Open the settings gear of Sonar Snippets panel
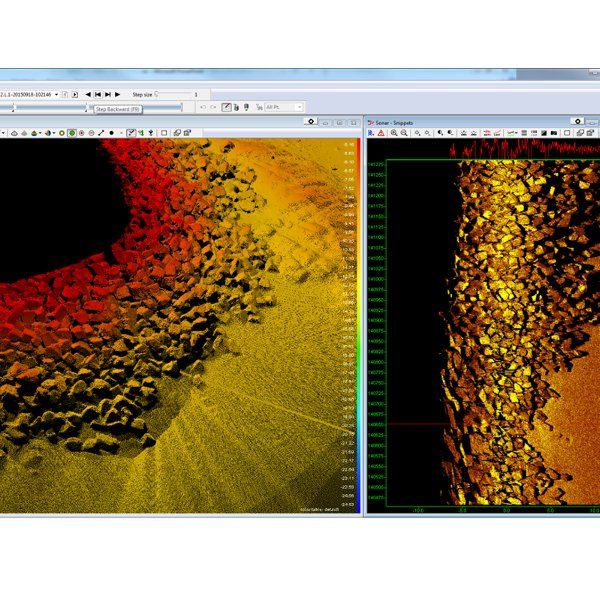 point(577,121)
